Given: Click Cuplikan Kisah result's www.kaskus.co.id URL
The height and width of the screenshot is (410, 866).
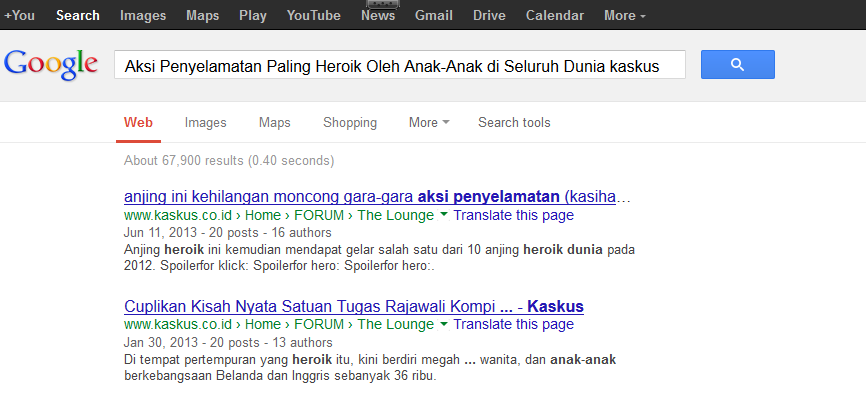Looking at the screenshot, I should click(178, 324).
